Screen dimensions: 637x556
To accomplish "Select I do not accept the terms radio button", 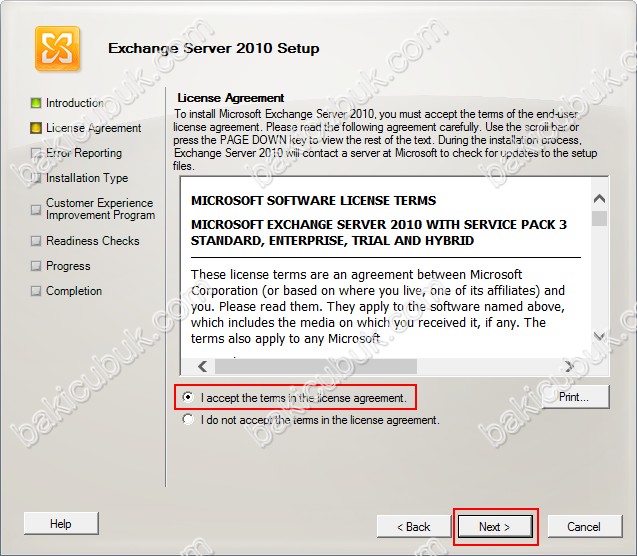I will (x=188, y=419).
